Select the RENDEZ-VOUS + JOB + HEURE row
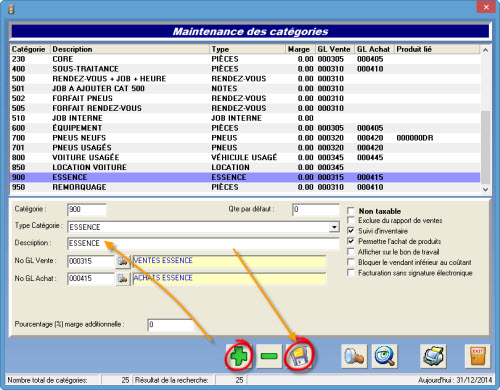Image resolution: width=500 pixels, height=390 pixels. (245, 79)
